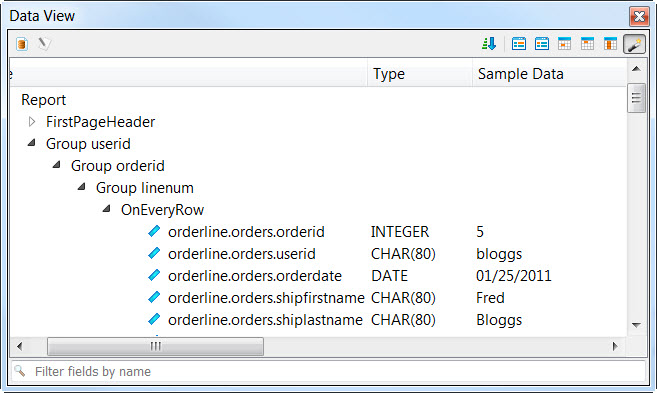Select field orderline.orders.orderdate
Screen dimensions: 657x393
coord(255,276)
